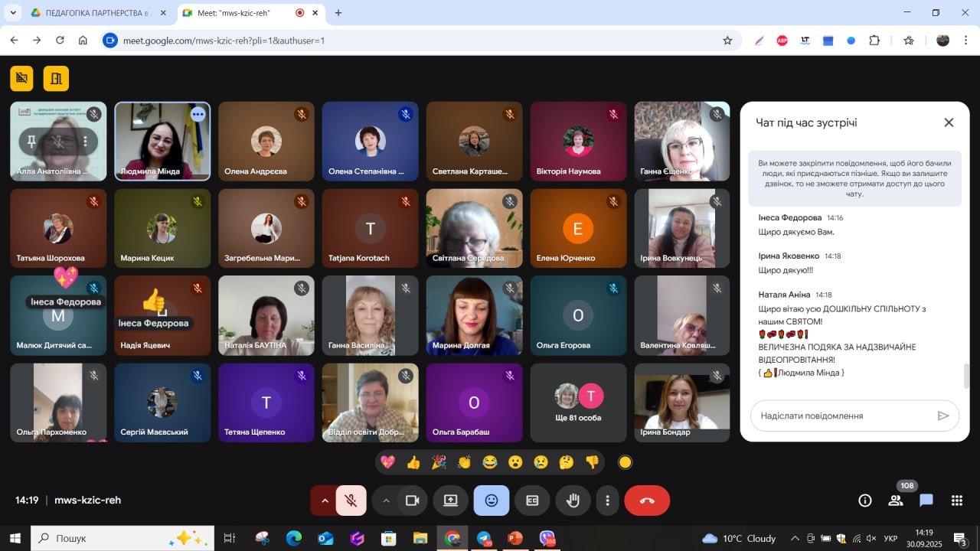Open more options three-dot menu in call toolbar
Screen dimensions: 980x551
607,500
